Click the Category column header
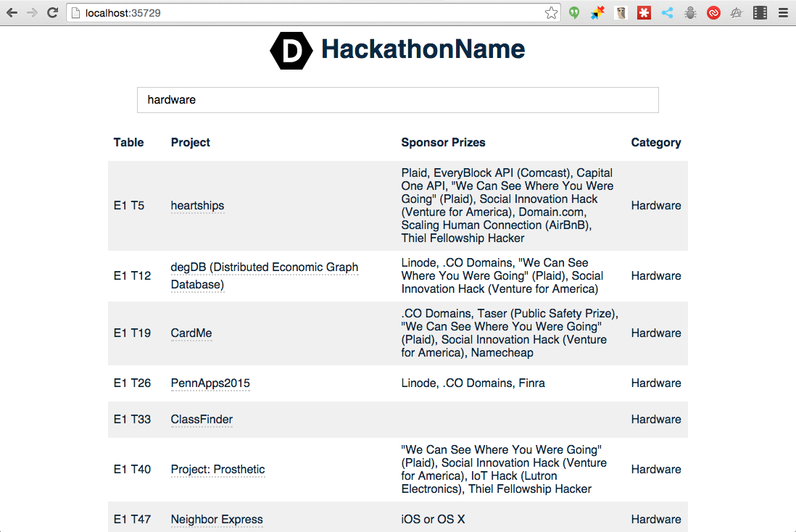796x532 pixels. (655, 143)
